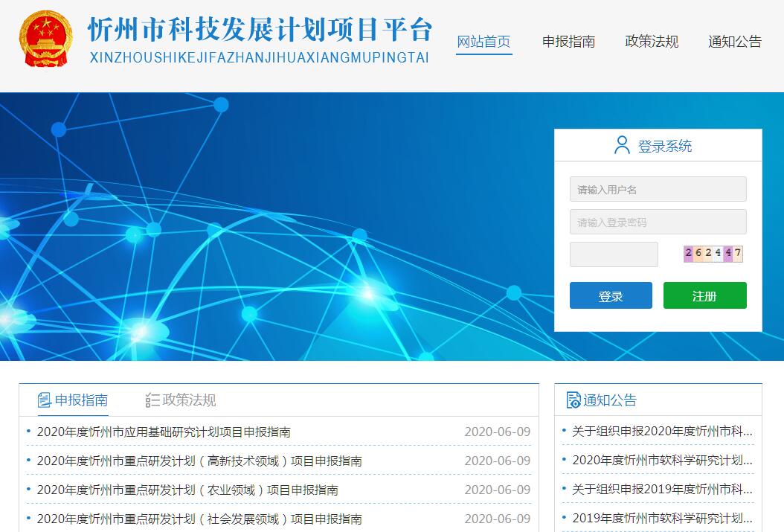Open notice 关于组织申报2020年度忻州市科...

[x=662, y=431]
